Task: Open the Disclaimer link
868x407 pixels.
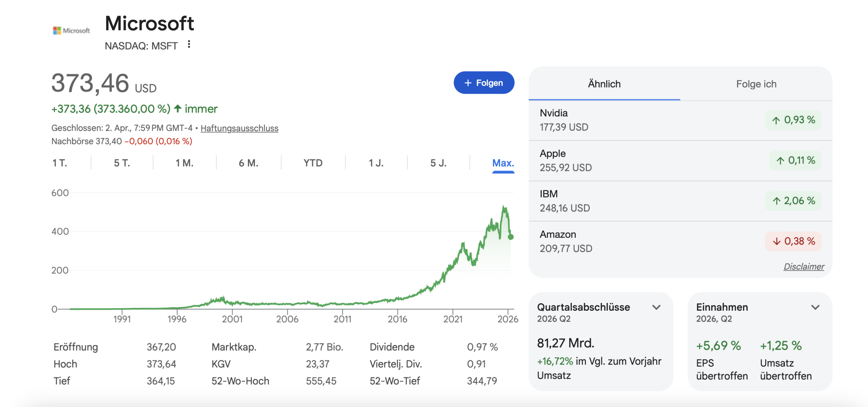Action: (804, 267)
